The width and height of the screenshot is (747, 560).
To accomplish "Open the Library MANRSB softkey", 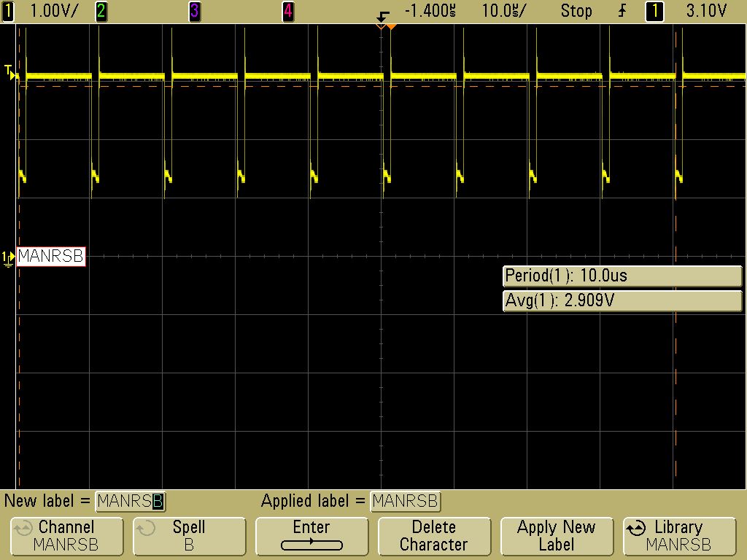I will point(679,536).
